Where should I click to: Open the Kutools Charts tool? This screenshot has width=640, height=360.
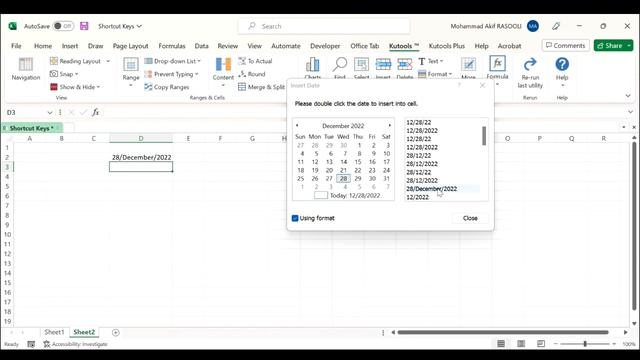(313, 68)
